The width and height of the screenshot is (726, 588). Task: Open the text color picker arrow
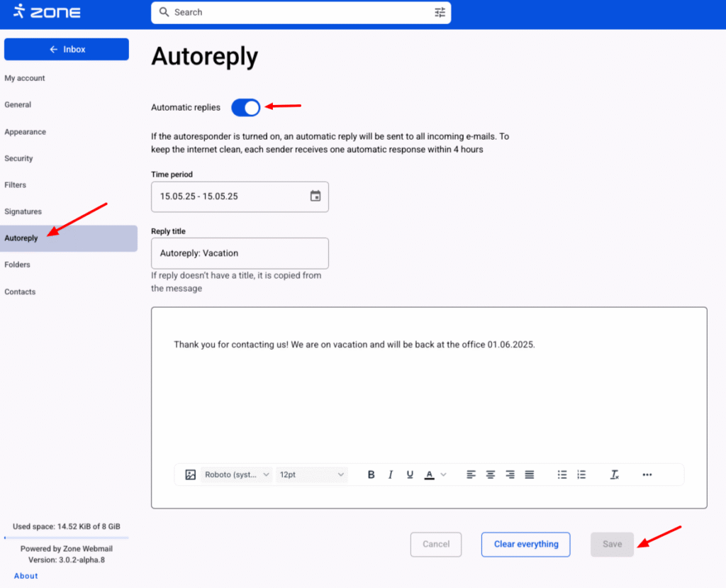pos(444,475)
